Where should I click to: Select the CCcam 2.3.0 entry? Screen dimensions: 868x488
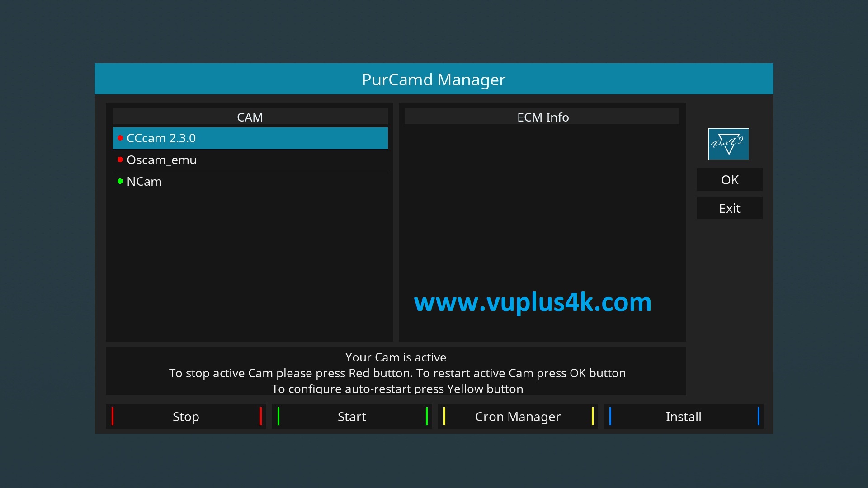coord(250,138)
